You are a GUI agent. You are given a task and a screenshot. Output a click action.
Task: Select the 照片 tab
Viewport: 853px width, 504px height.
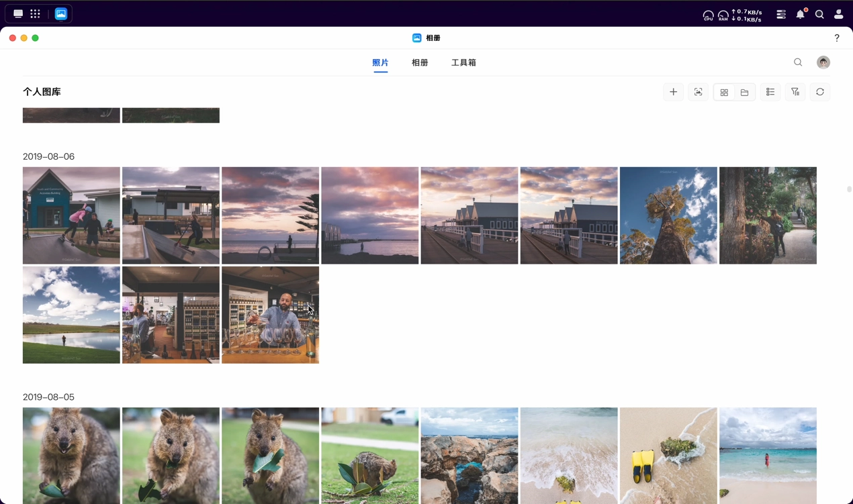(380, 62)
